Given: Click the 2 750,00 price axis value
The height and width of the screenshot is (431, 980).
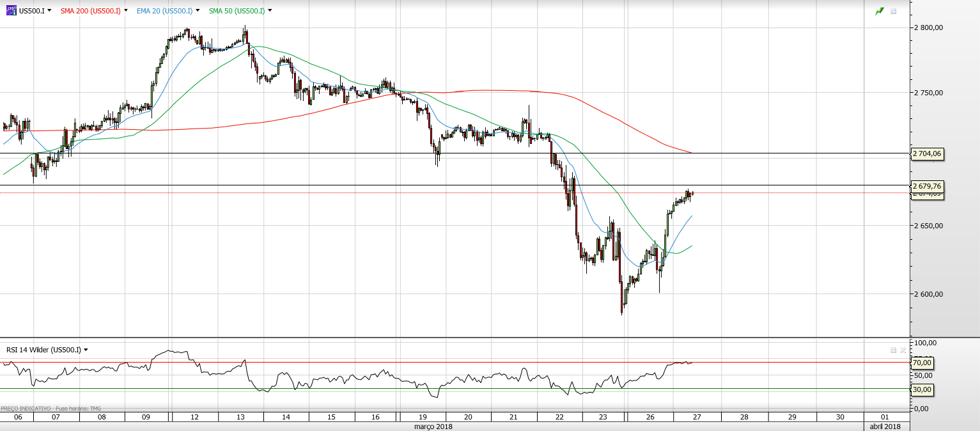Looking at the screenshot, I should pos(929,93).
